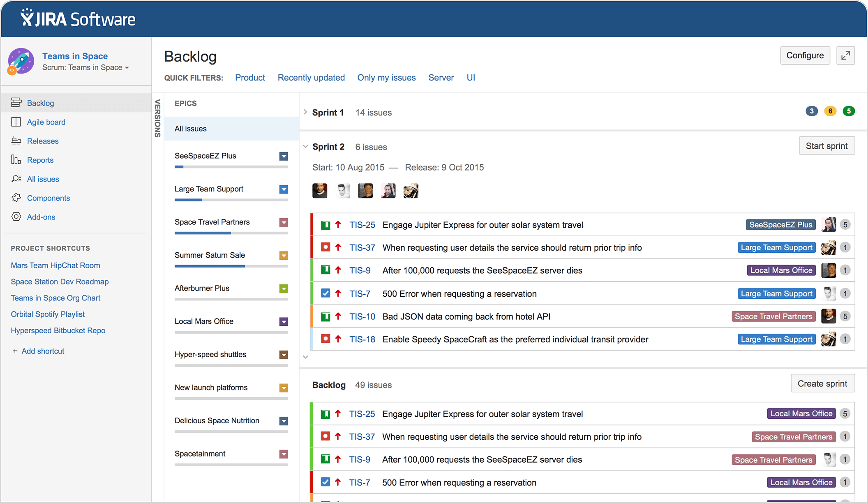The width and height of the screenshot is (868, 503).
Task: Click the Agile board icon in sidebar
Action: 16,122
